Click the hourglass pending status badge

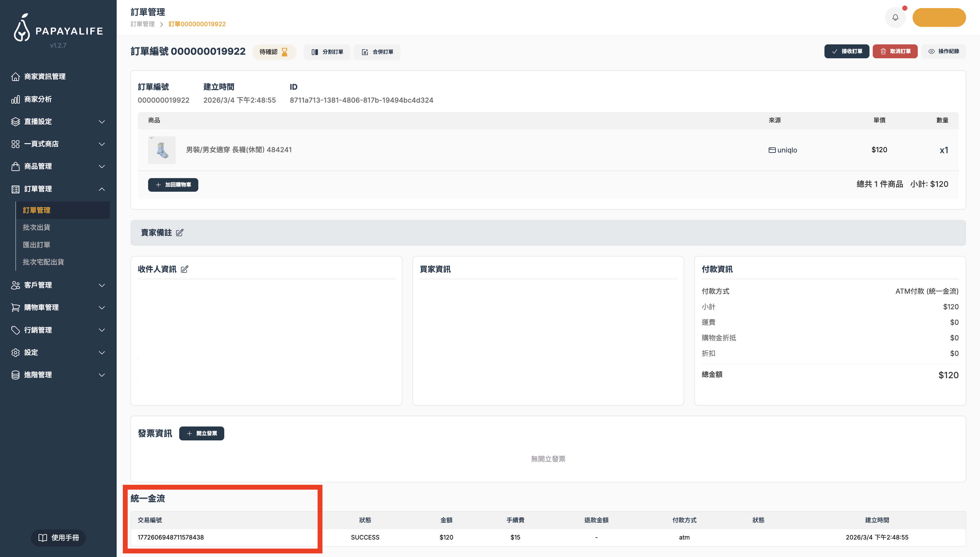click(x=274, y=52)
